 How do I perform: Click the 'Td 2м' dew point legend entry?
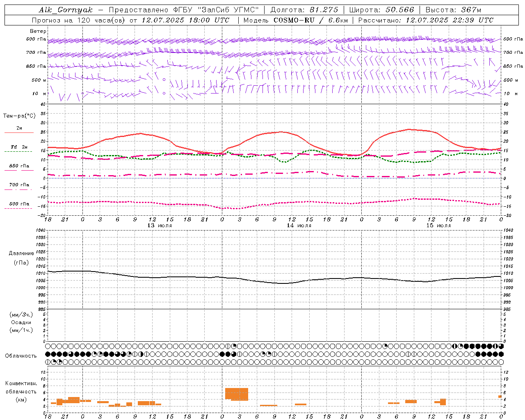tap(19, 147)
